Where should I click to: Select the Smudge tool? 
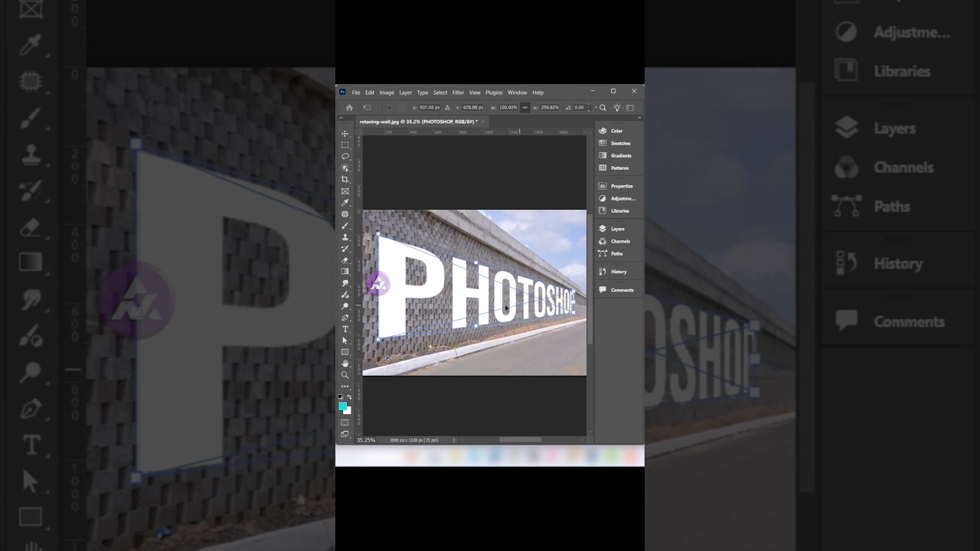tap(345, 283)
